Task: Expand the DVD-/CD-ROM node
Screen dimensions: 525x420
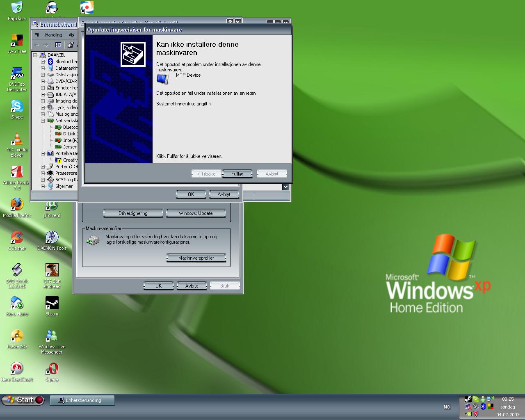Action: tap(43, 81)
